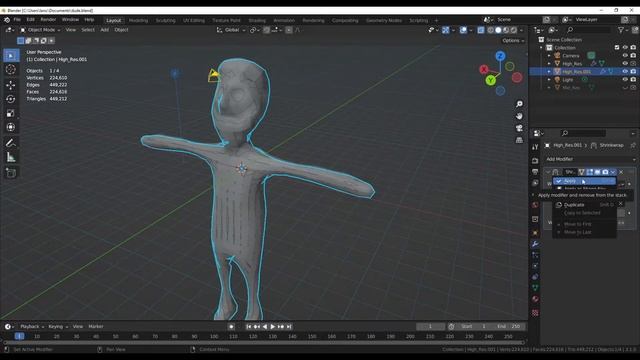Select the Select Box tool
The image size is (640, 360).
point(11,56)
